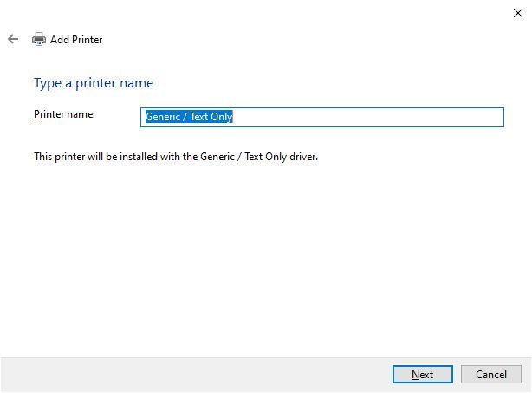Screen dimensions: 532x393
Task: Click the words 'Text Only' in the name field
Action: 211,117
